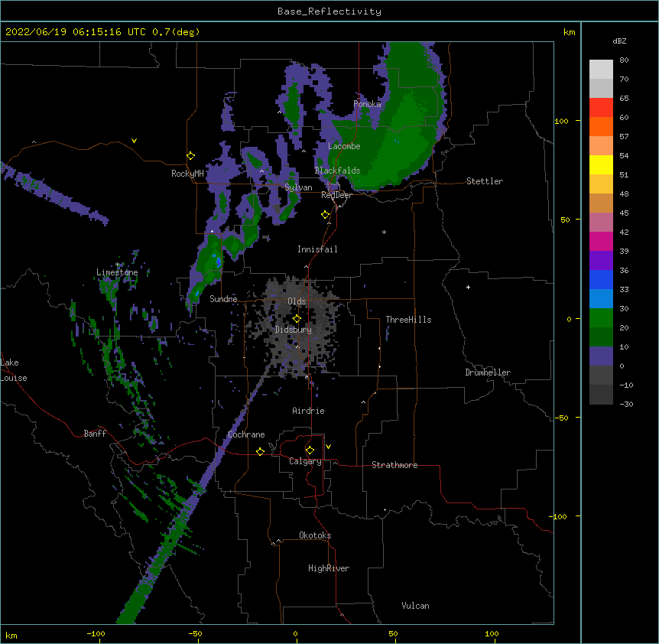
Task: Click the HighRiver town label
Action: 329,568
